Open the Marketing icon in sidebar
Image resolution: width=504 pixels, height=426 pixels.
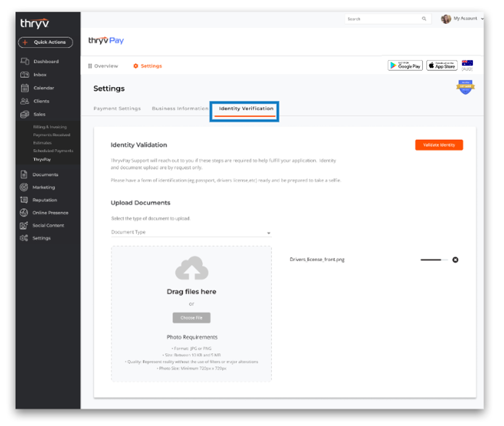click(24, 187)
